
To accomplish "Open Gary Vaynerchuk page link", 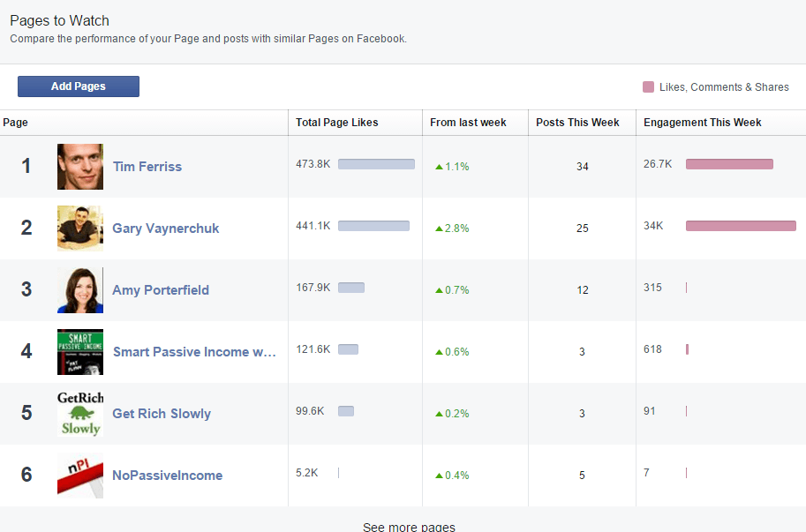I will pyautogui.click(x=165, y=228).
